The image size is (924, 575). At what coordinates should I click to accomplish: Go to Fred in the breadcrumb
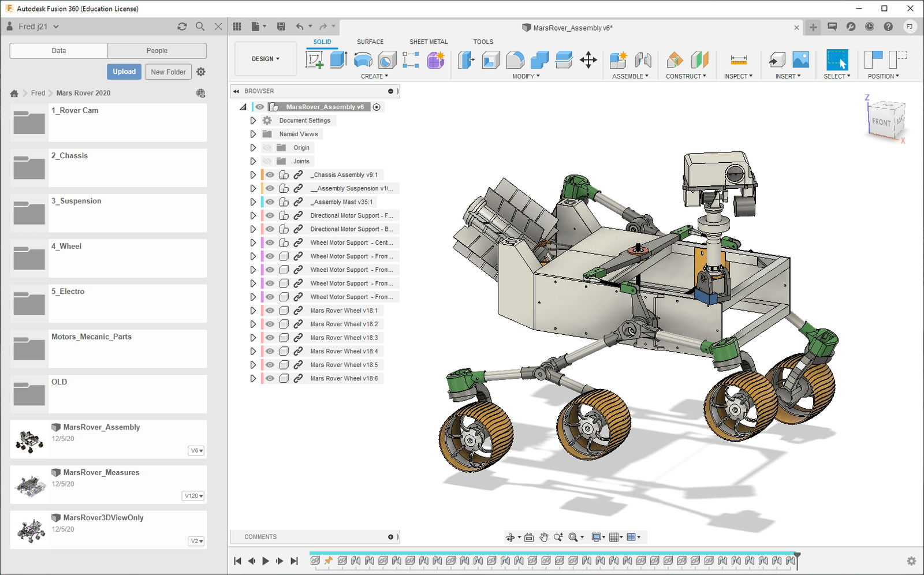pos(38,93)
